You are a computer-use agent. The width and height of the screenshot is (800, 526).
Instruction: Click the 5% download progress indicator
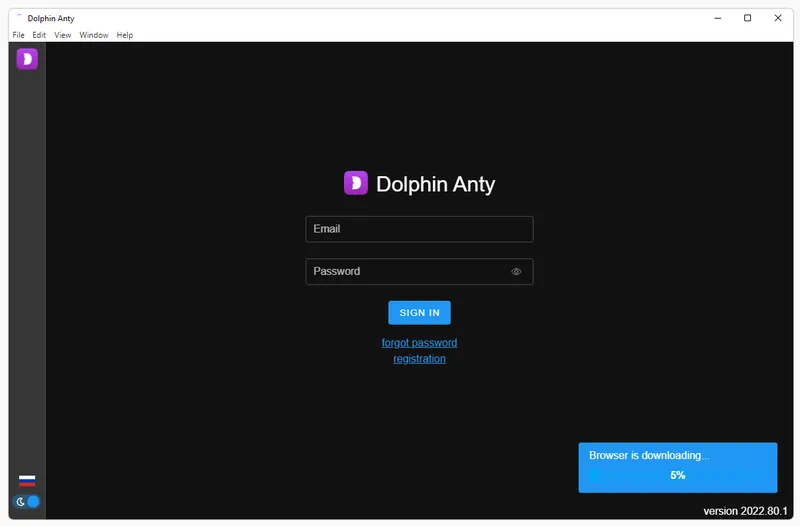pyautogui.click(x=678, y=475)
